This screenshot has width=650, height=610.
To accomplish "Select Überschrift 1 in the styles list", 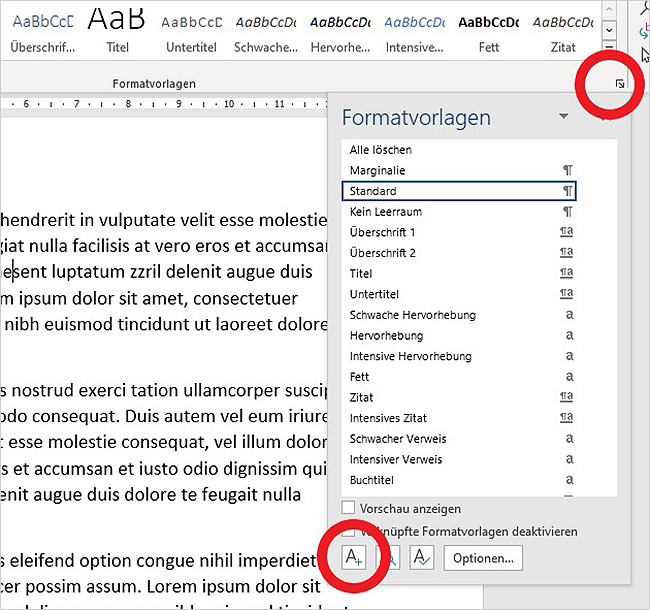I will click(x=383, y=232).
